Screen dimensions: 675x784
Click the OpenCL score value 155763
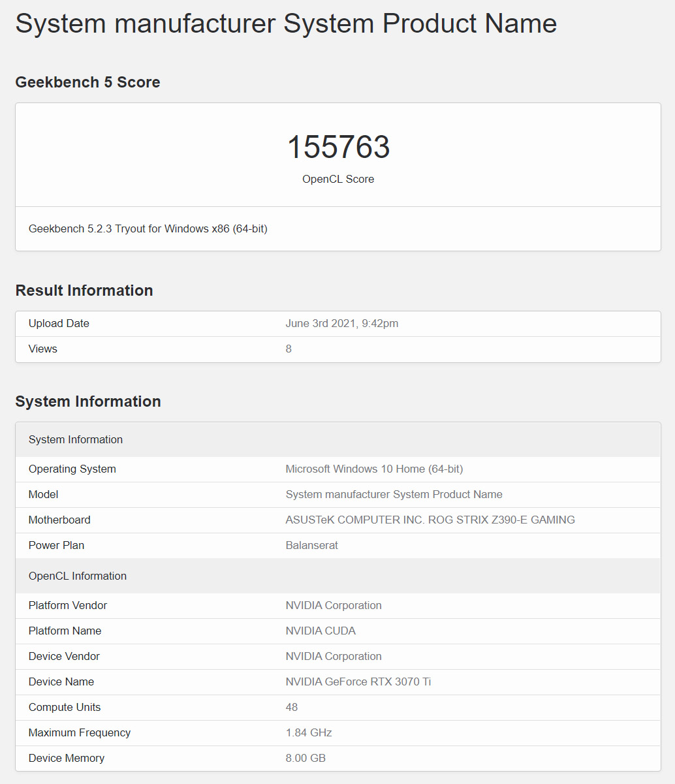pyautogui.click(x=338, y=147)
